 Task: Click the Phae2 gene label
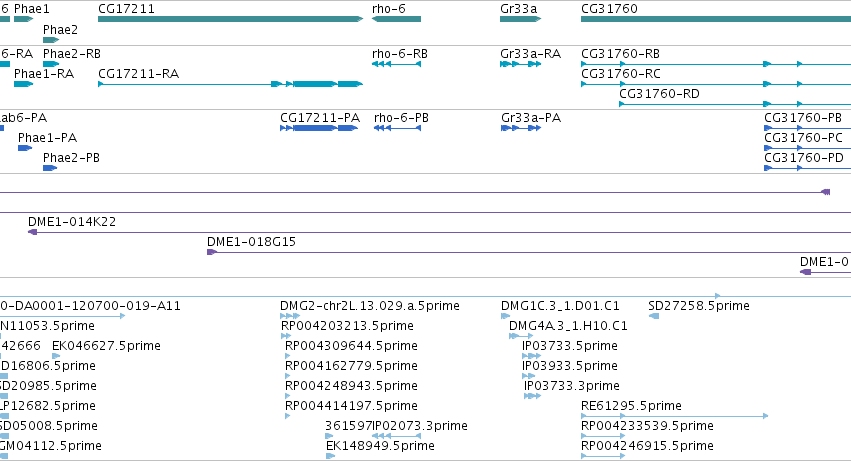60,29
